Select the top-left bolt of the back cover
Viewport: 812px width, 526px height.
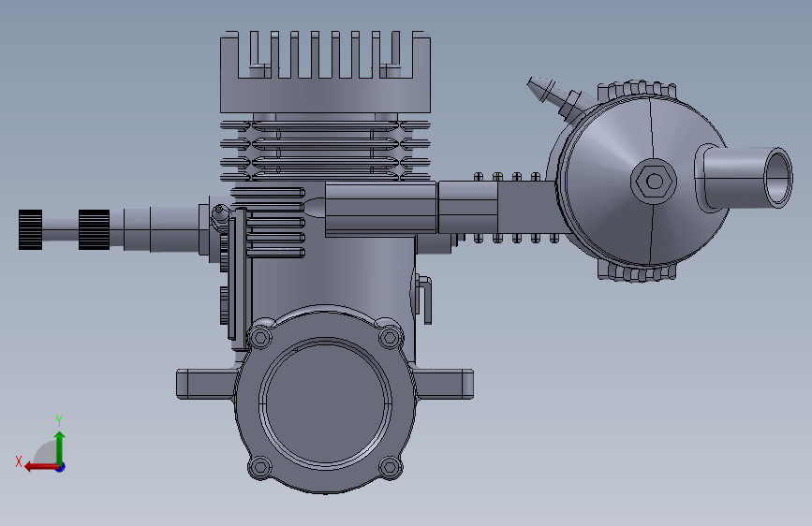[x=260, y=338]
